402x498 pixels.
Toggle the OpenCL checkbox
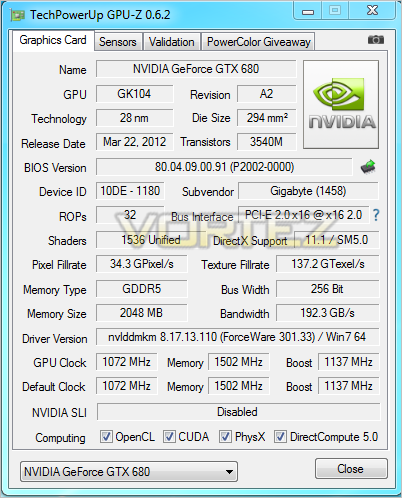tap(106, 436)
